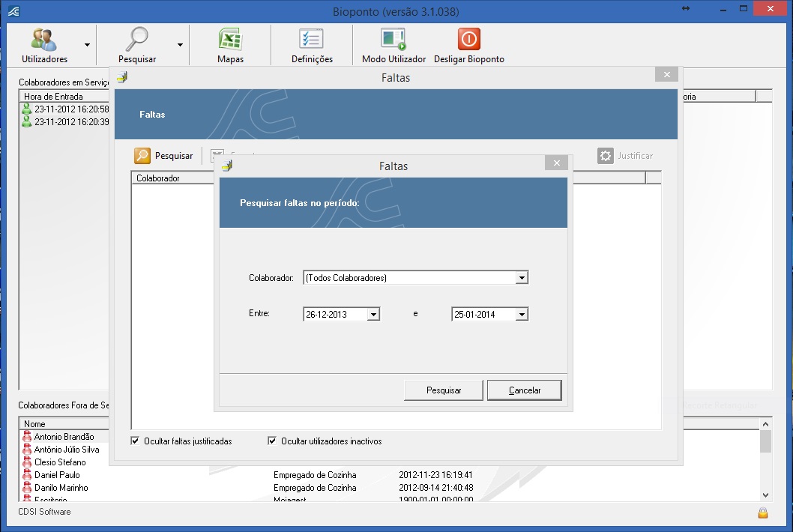
Task: Click the double-arrow icon in title bar
Action: 686,8
